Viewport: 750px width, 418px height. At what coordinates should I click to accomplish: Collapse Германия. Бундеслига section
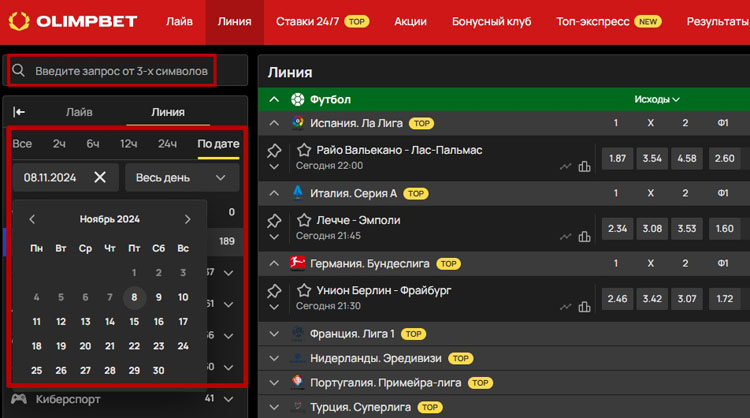pos(274,264)
